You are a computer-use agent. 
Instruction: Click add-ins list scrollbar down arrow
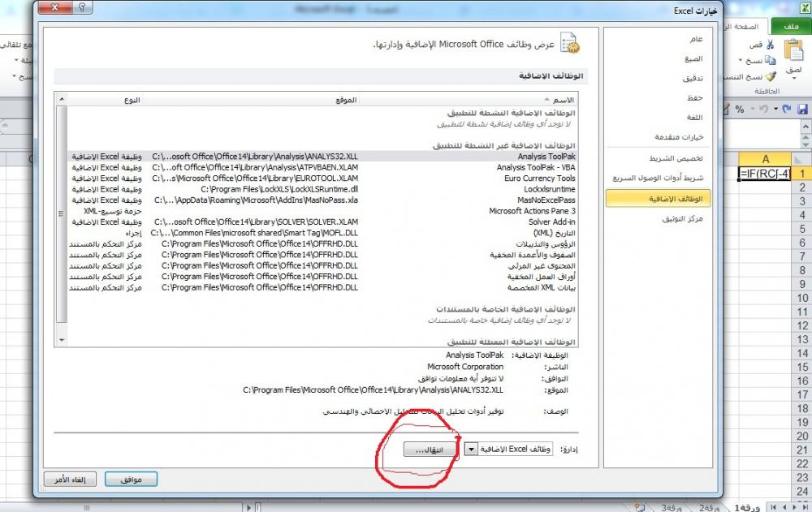point(62,340)
